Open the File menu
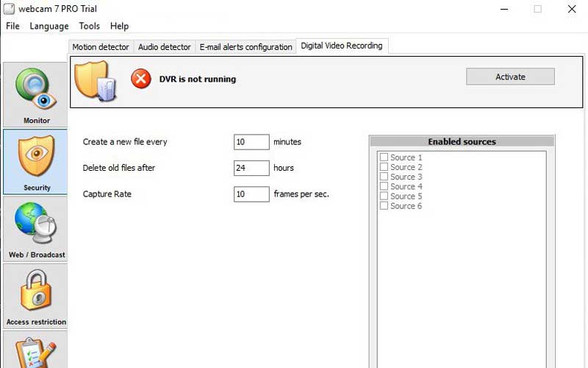The width and height of the screenshot is (588, 368). (x=12, y=26)
